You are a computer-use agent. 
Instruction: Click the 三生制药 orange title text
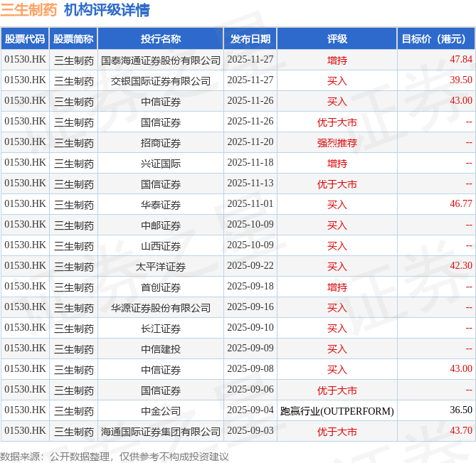28,10
